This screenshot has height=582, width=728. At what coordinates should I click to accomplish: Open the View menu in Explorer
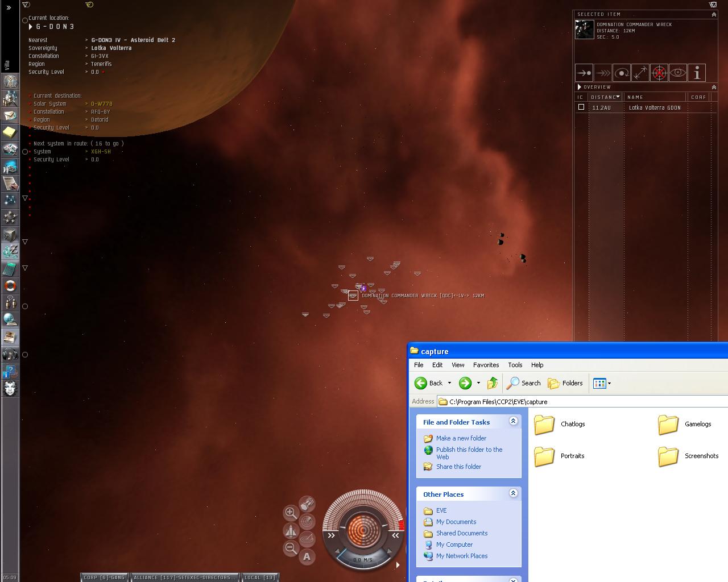pos(458,365)
